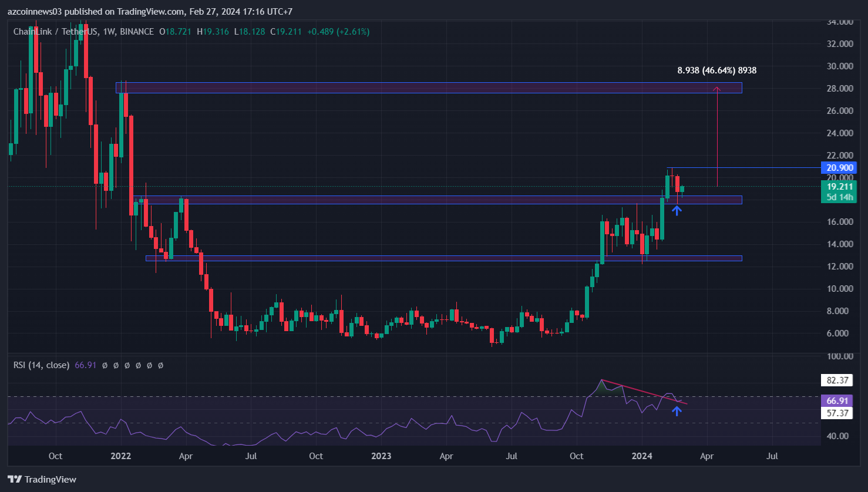
Task: Select the blue 20.900 price level label
Action: [840, 168]
